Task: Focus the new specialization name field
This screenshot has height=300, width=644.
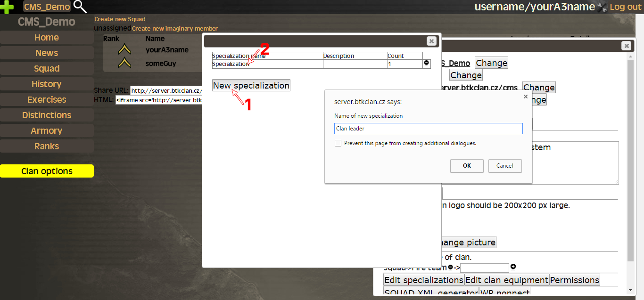Action: 428,128
